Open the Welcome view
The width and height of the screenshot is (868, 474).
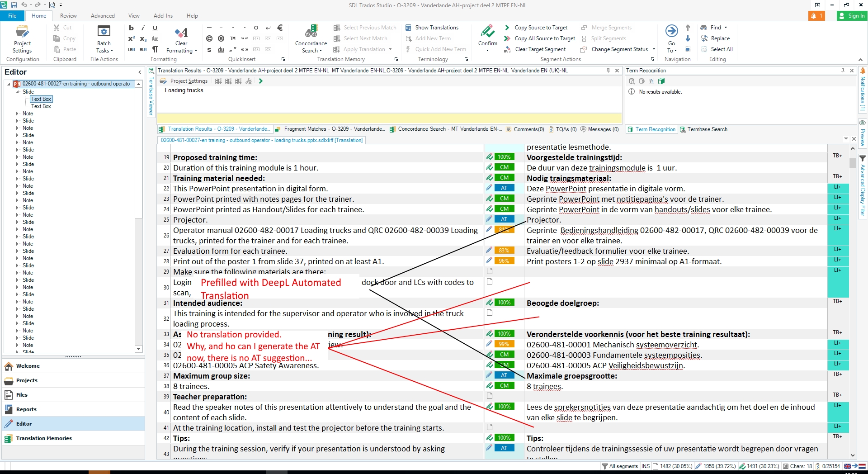[73, 366]
